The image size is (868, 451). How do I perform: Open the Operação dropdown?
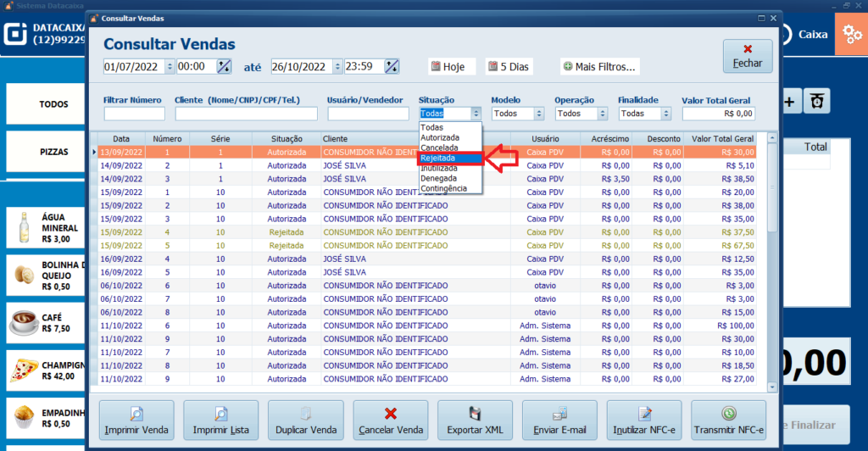click(x=602, y=114)
